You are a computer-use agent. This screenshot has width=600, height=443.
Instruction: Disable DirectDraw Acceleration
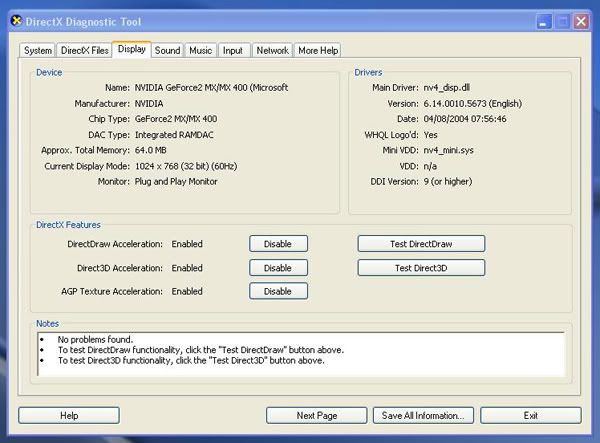(x=278, y=244)
